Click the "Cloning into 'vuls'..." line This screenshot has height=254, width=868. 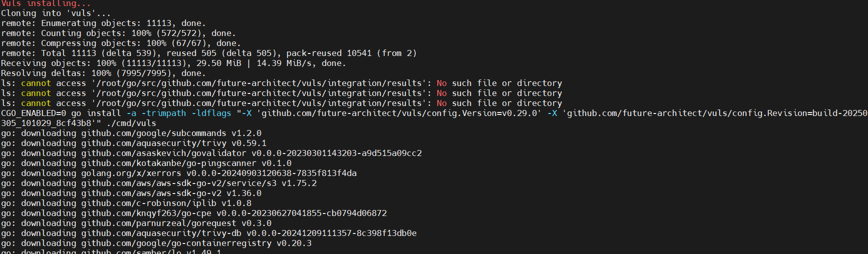point(56,13)
